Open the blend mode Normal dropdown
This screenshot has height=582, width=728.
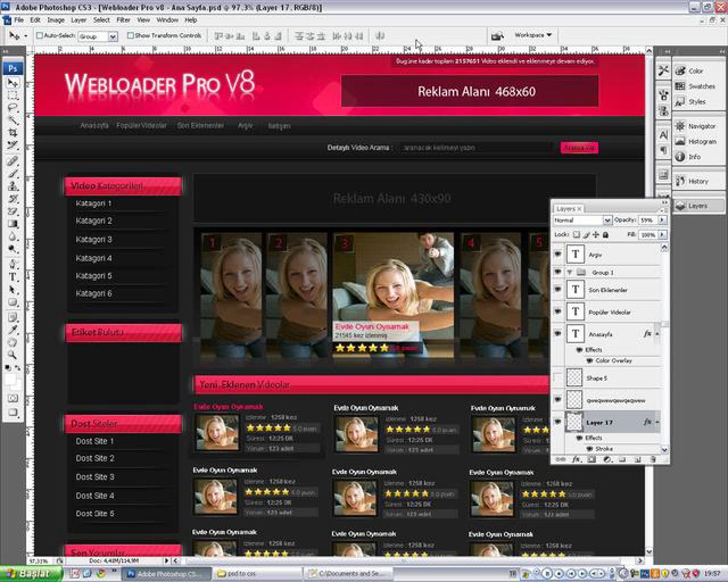(x=607, y=220)
